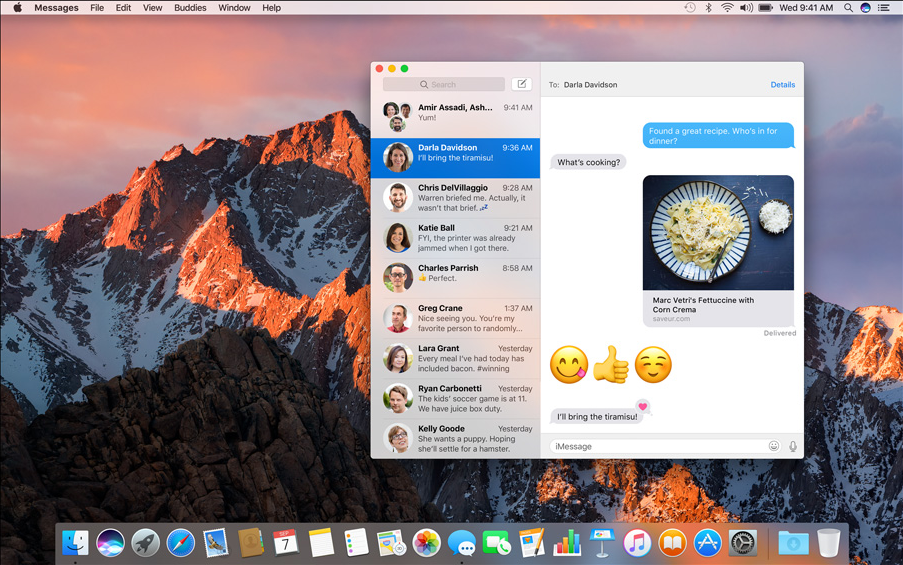Open the Window menu
The height and width of the screenshot is (565, 903).
(234, 7)
